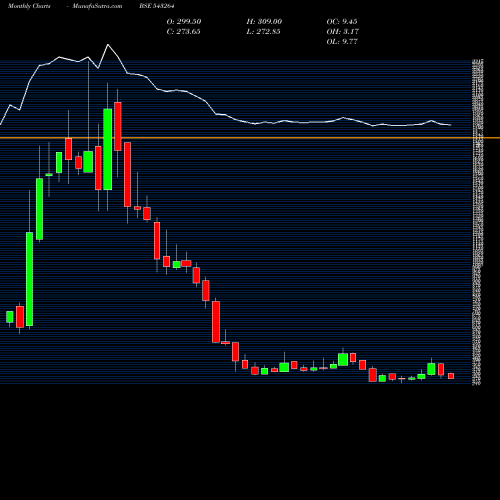Click the MunafaSutra.com label
The width and height of the screenshot is (500, 500).
pos(97,6)
